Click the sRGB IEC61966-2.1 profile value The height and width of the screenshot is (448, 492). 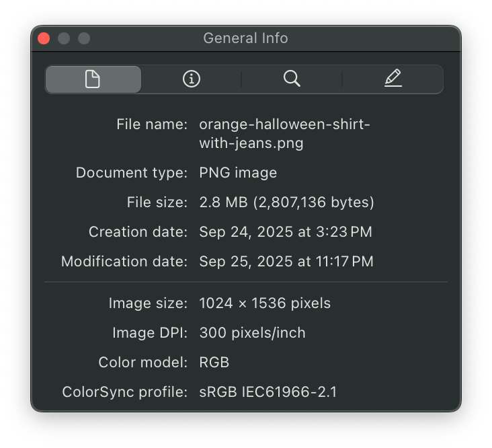point(268,391)
